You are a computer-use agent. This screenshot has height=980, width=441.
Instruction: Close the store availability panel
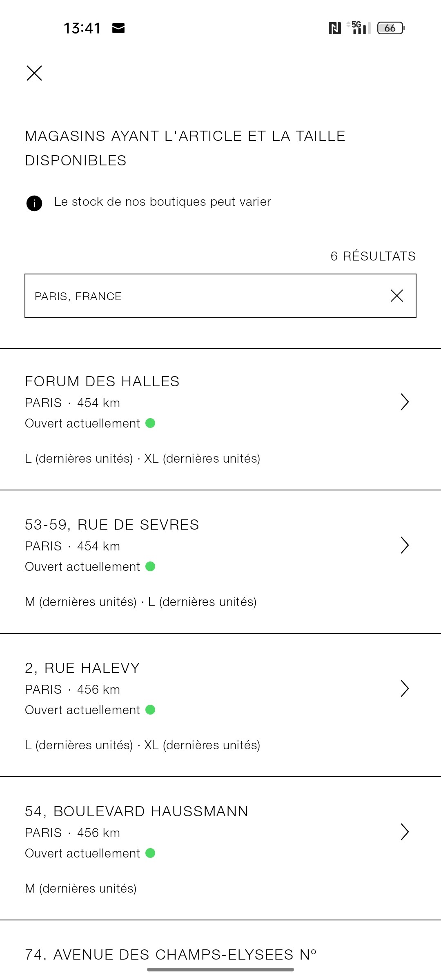click(34, 73)
